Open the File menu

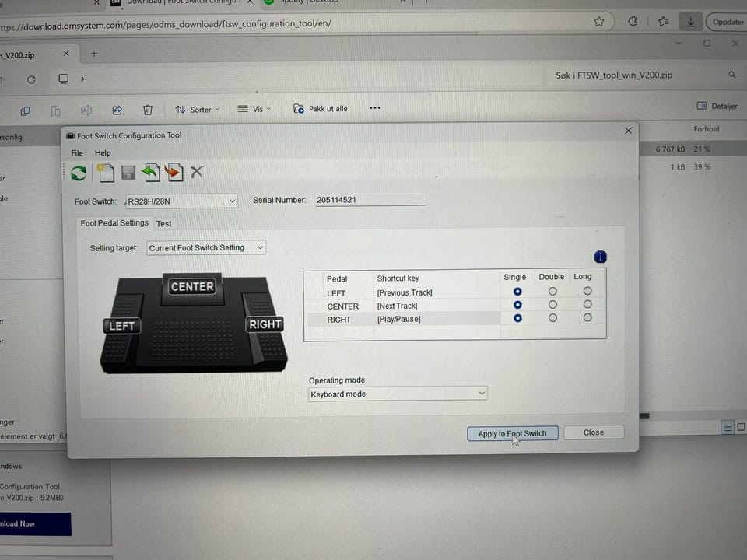[77, 153]
